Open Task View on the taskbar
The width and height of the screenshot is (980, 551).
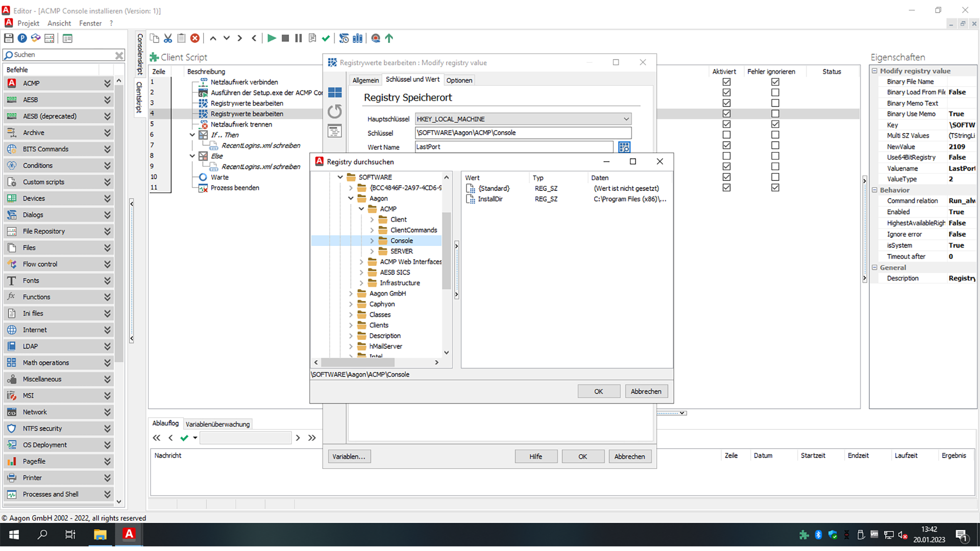click(x=70, y=535)
